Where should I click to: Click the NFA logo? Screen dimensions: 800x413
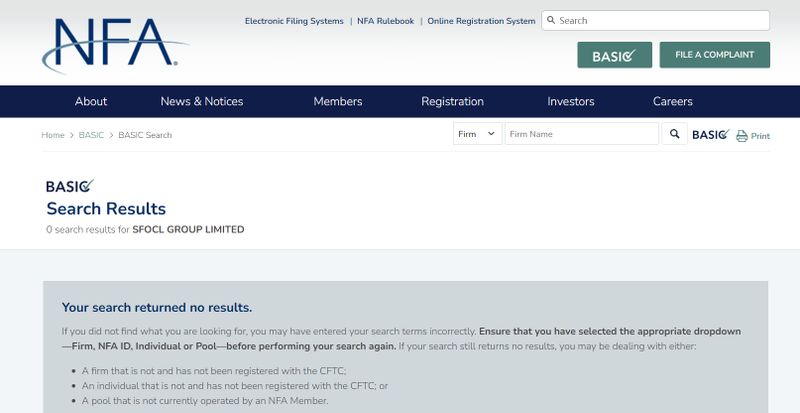point(115,45)
